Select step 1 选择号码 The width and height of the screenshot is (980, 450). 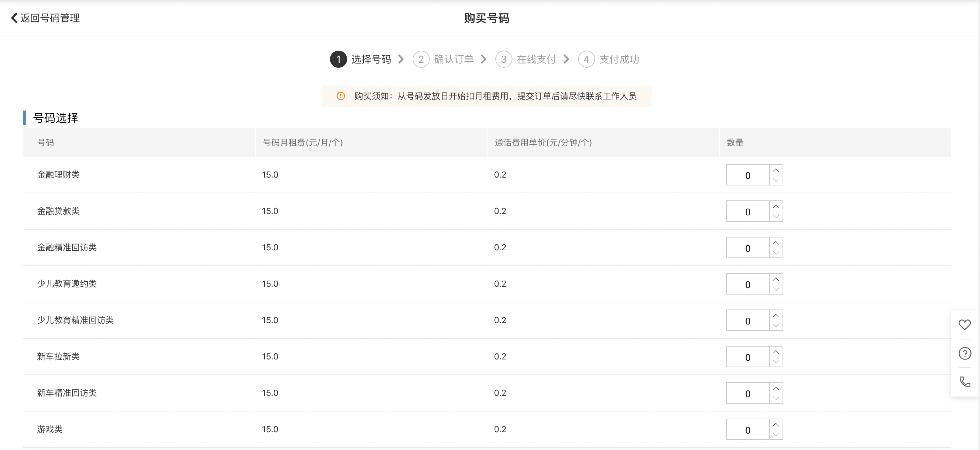click(361, 60)
